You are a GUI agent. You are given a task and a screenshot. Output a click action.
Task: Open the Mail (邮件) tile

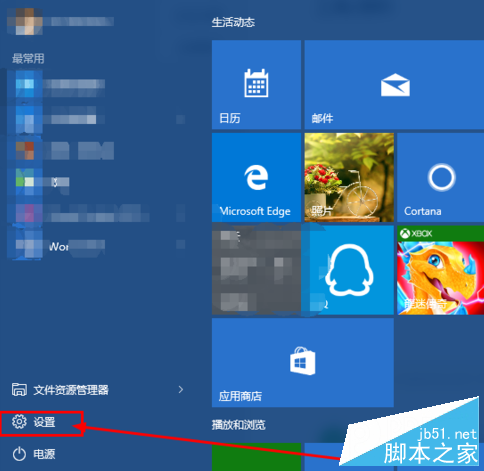pyautogui.click(x=394, y=85)
